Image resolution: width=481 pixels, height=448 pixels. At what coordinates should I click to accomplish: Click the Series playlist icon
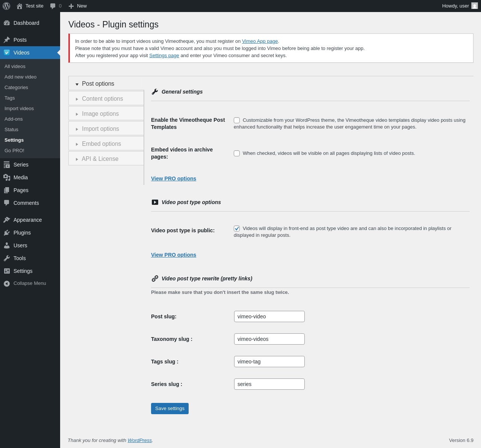click(7, 165)
